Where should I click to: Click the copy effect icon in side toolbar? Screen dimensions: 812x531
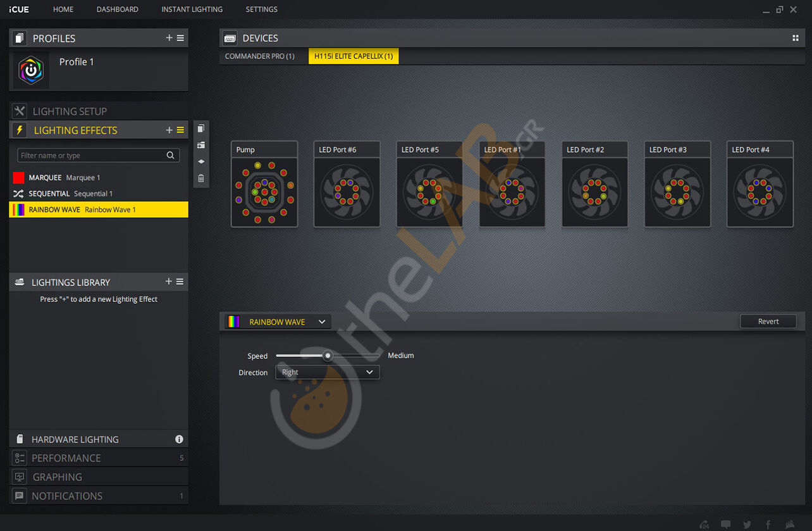201,128
